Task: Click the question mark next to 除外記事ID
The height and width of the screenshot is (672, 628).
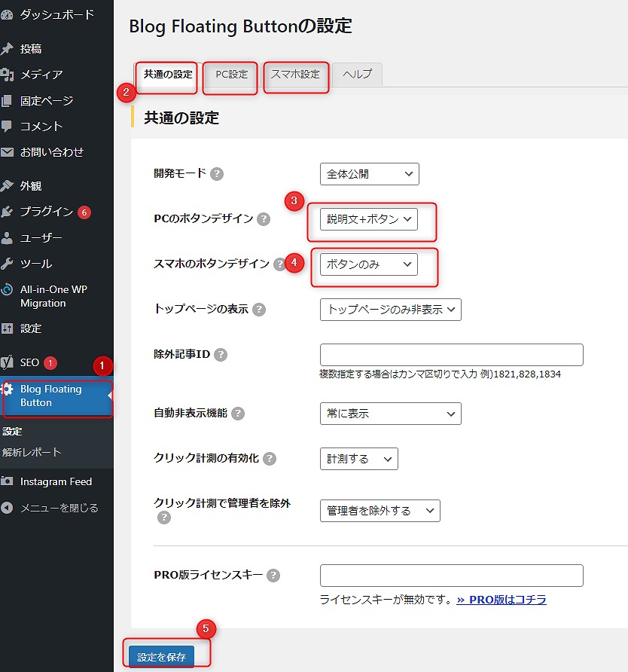Action: point(221,355)
